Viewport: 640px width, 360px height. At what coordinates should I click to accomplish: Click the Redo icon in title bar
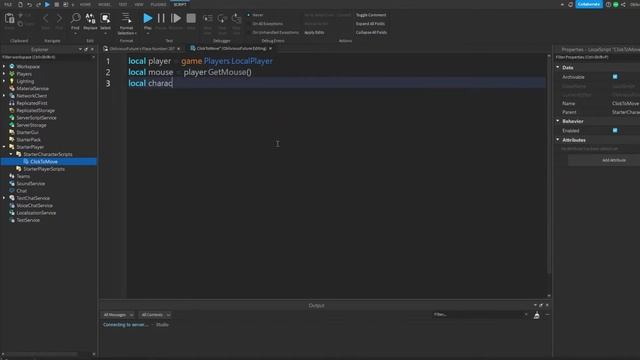38,4
